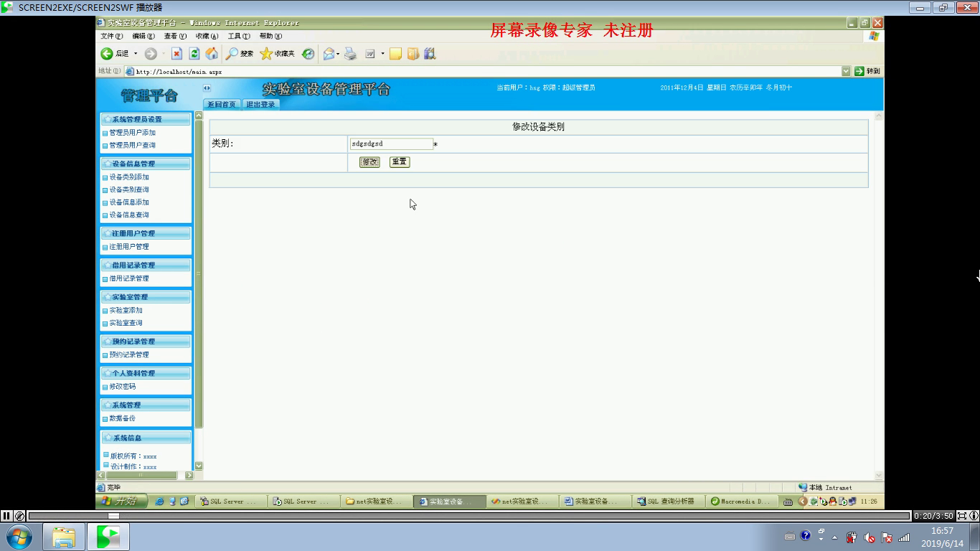Click the IE Stop loading icon
980x551 pixels.
point(176,54)
